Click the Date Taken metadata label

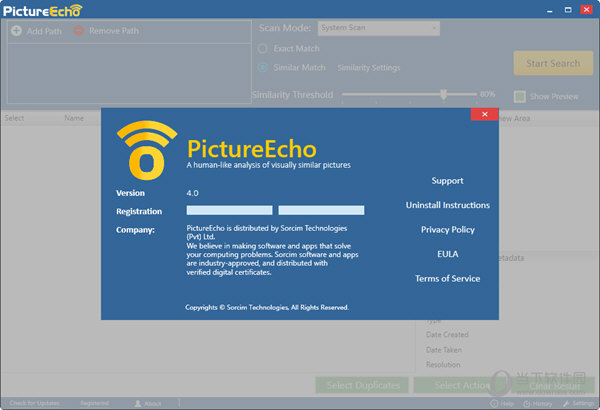pos(443,350)
